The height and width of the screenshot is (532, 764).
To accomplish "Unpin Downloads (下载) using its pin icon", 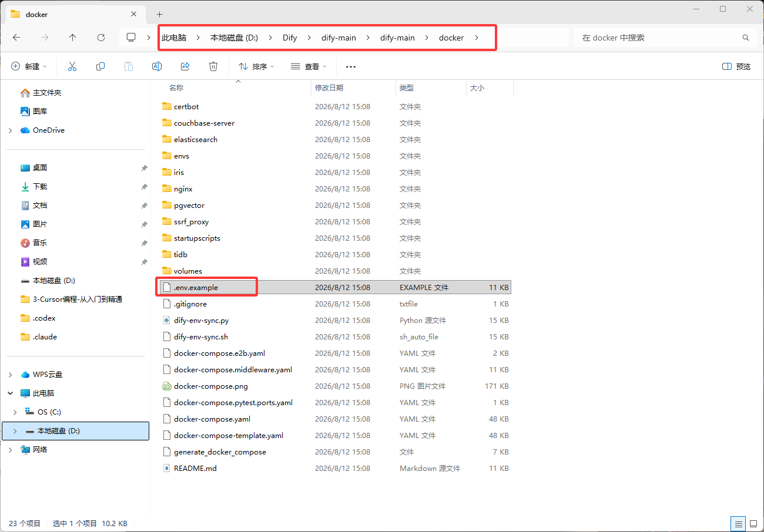I will 144,187.
